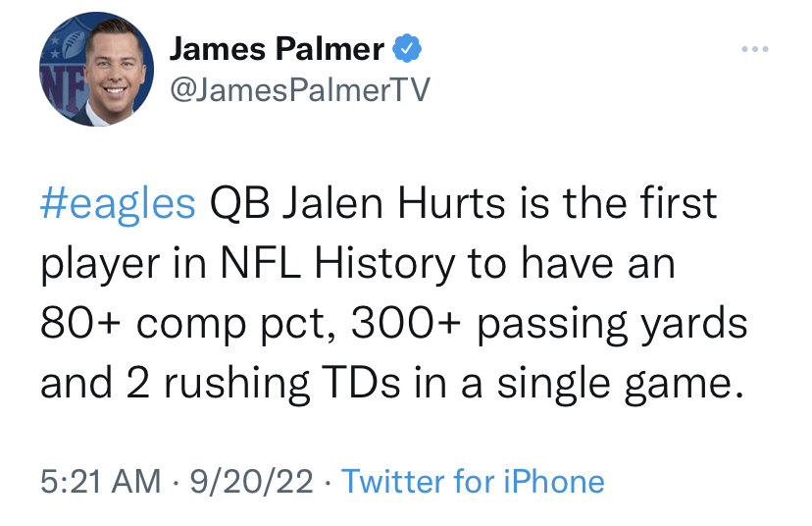The image size is (812, 526).
Task: Click the word first in the tweet's top line
Action: point(673,203)
